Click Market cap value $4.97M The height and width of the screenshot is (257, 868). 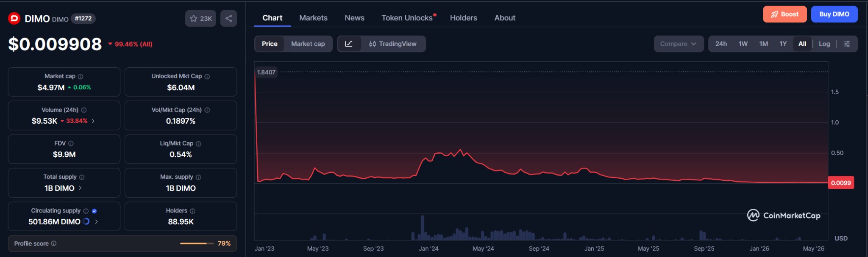pyautogui.click(x=51, y=88)
